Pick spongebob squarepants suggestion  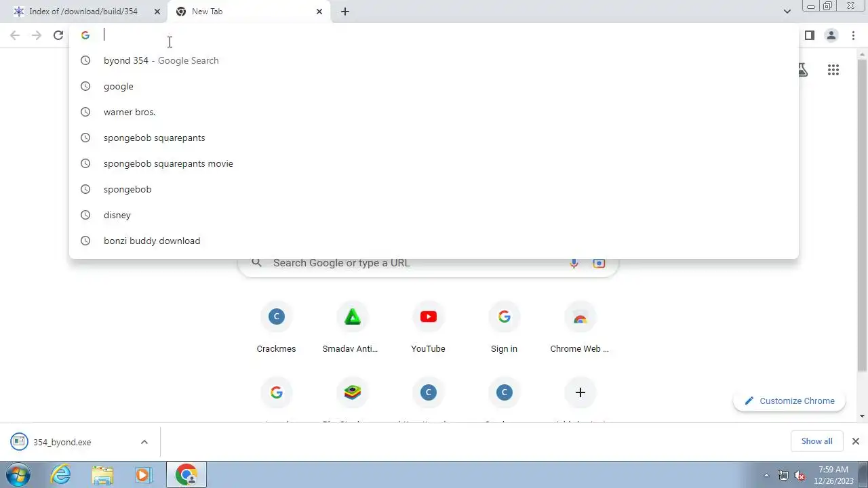(434, 138)
